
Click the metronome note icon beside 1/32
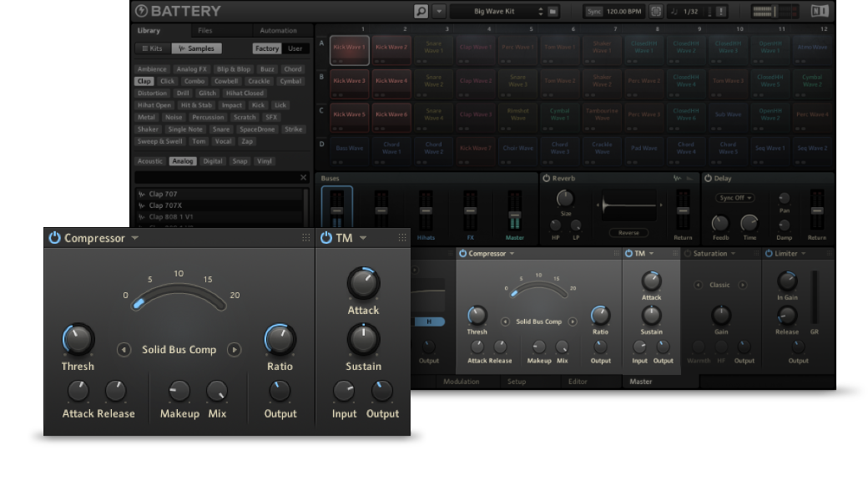674,11
